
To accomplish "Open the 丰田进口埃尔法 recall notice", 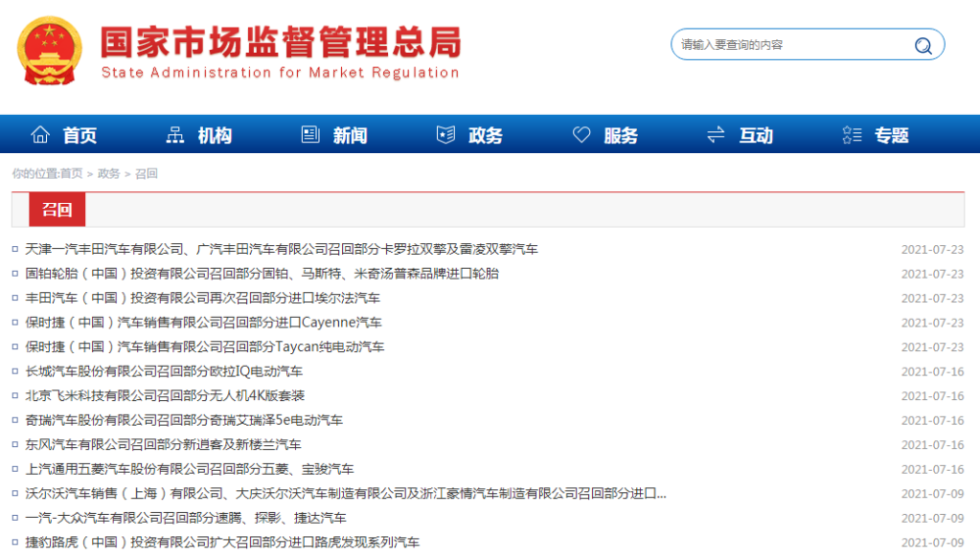I will (203, 297).
